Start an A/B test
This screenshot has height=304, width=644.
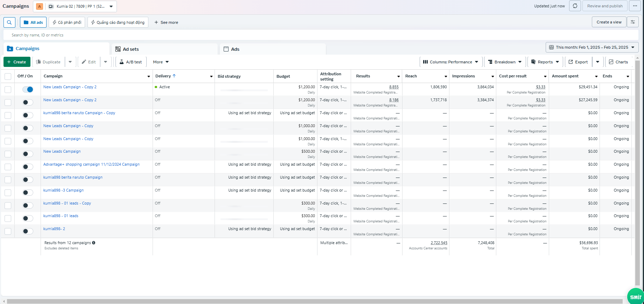coord(131,62)
